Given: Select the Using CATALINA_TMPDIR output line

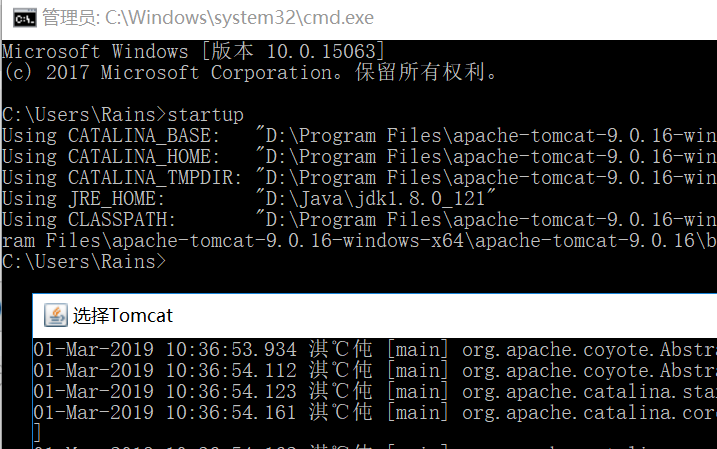Looking at the screenshot, I should [x=359, y=178].
